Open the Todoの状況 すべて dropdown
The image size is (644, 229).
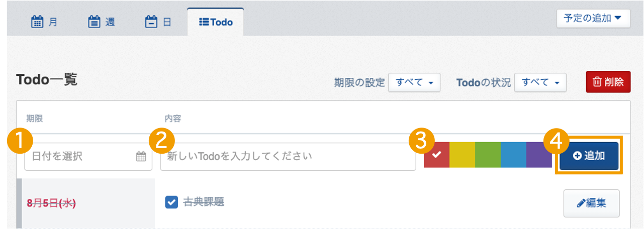coord(540,82)
